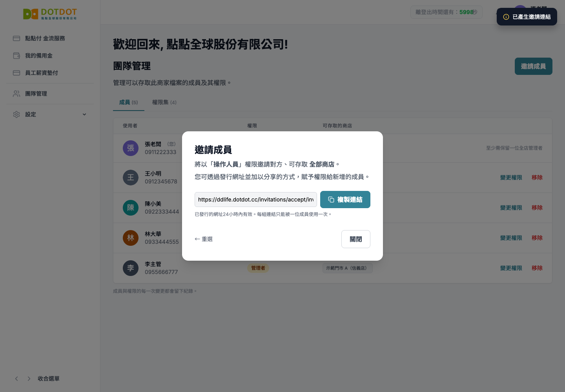Open 員工薪資墊付 in sidebar
Image resolution: width=565 pixels, height=392 pixels.
(x=50, y=73)
